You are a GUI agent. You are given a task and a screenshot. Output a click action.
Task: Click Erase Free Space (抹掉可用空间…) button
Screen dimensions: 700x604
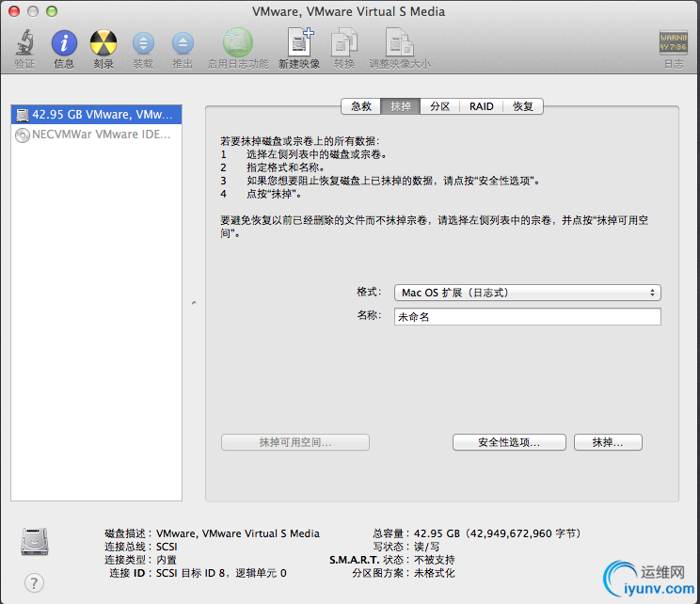pos(295,442)
